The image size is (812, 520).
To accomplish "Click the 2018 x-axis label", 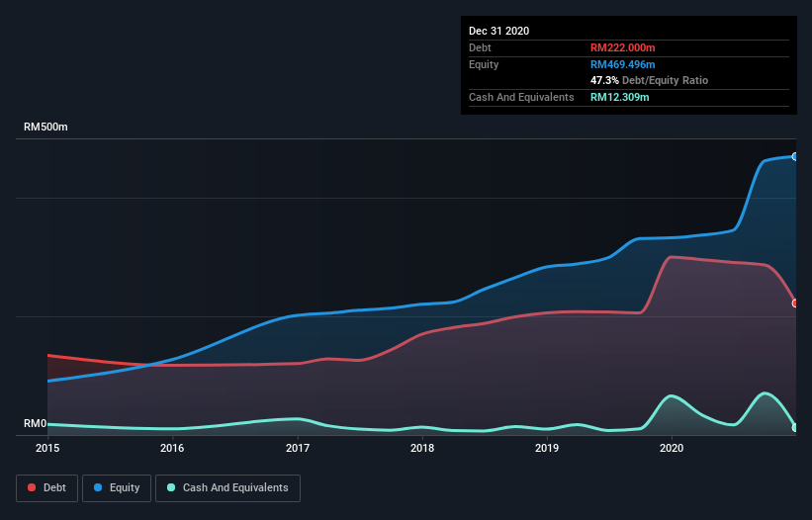I will click(x=422, y=448).
